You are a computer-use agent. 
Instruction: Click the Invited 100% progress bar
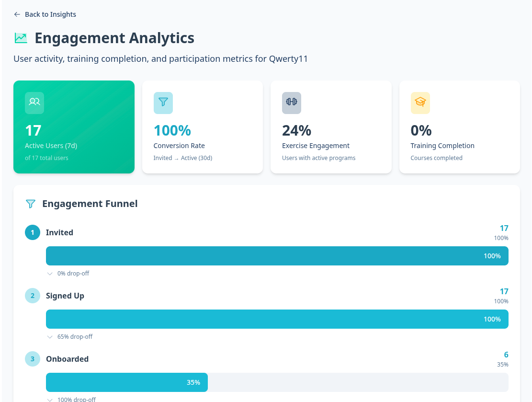point(277,256)
